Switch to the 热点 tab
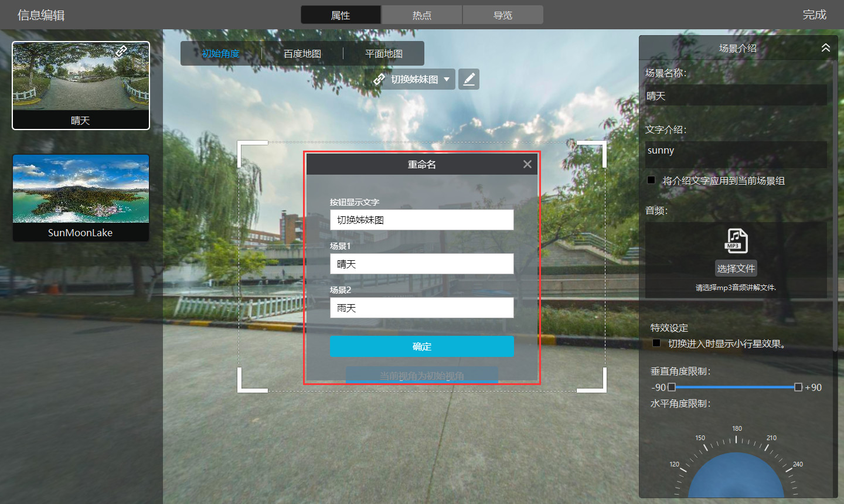The width and height of the screenshot is (844, 504). pos(421,15)
